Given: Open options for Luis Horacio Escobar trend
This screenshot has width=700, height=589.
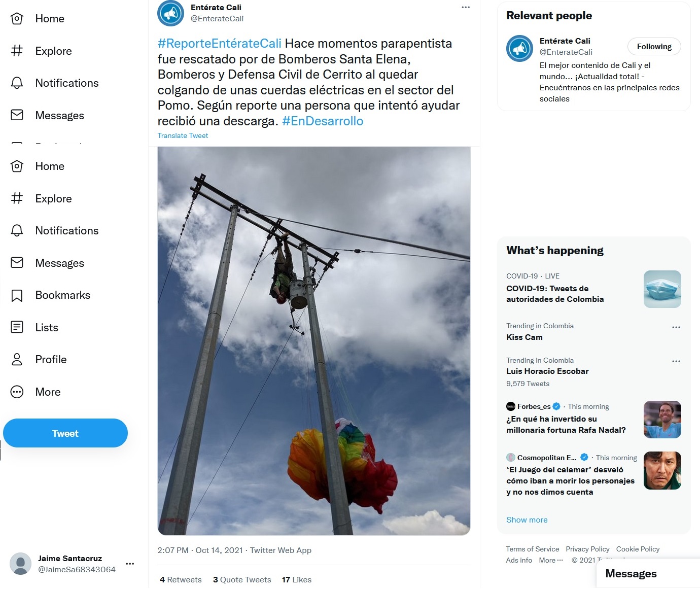Looking at the screenshot, I should [x=676, y=361].
